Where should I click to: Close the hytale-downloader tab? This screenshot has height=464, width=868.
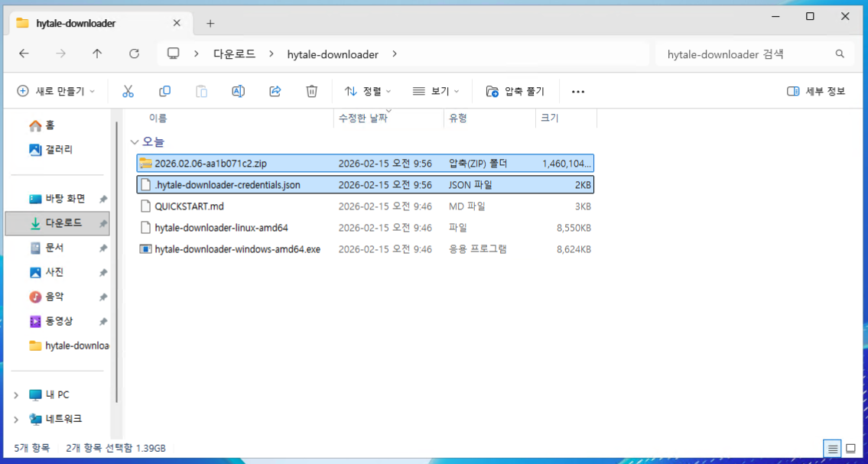tap(177, 23)
